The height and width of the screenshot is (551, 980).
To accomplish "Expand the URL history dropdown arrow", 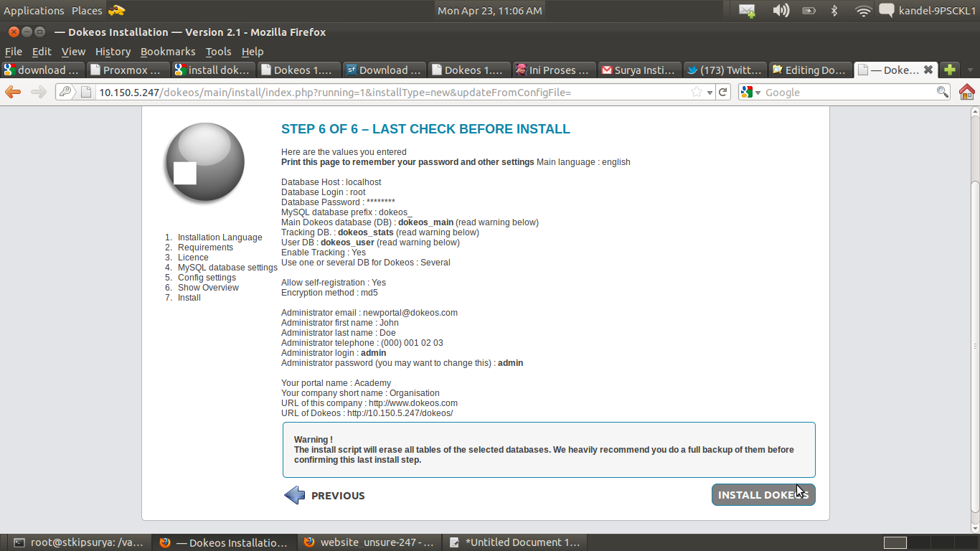I will coord(710,93).
